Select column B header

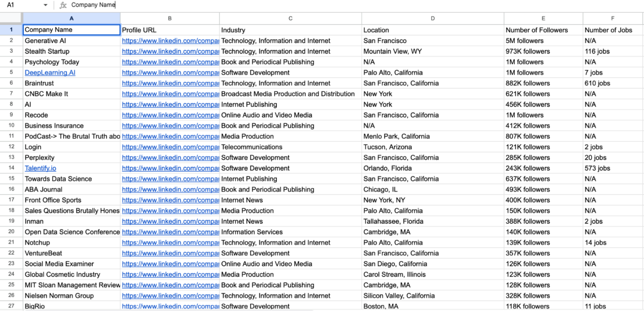[170, 18]
